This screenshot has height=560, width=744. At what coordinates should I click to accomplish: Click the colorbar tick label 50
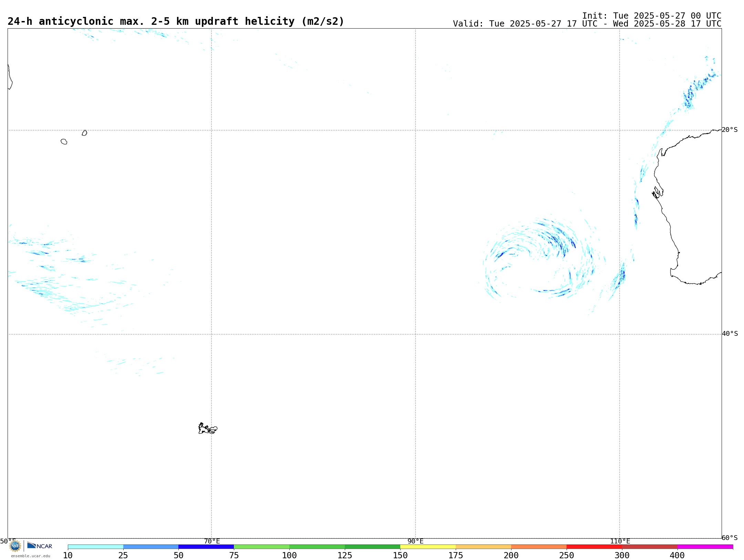click(x=179, y=556)
